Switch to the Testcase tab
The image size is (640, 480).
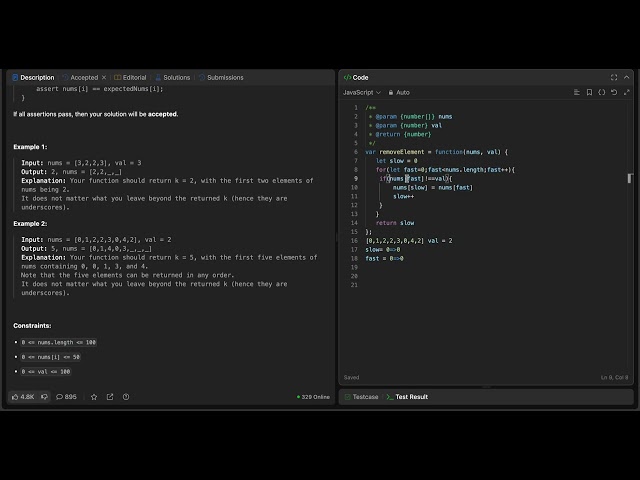361,397
